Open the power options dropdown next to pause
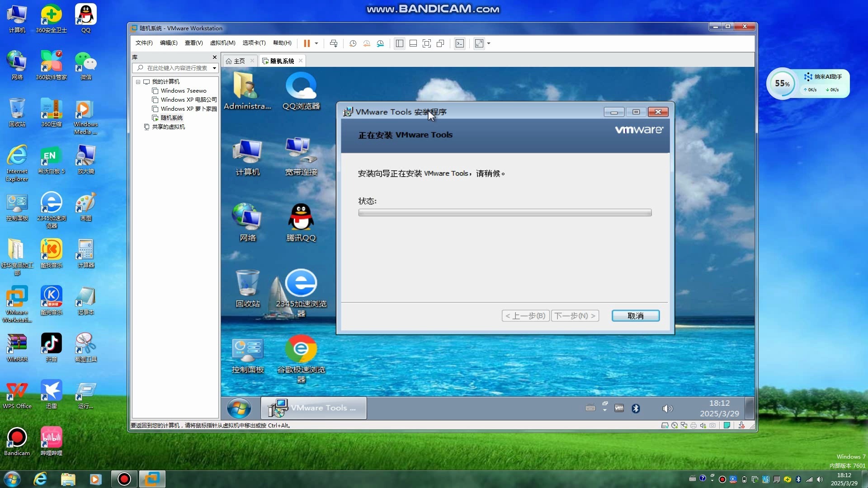Screen dimensions: 868x488 click(316, 43)
